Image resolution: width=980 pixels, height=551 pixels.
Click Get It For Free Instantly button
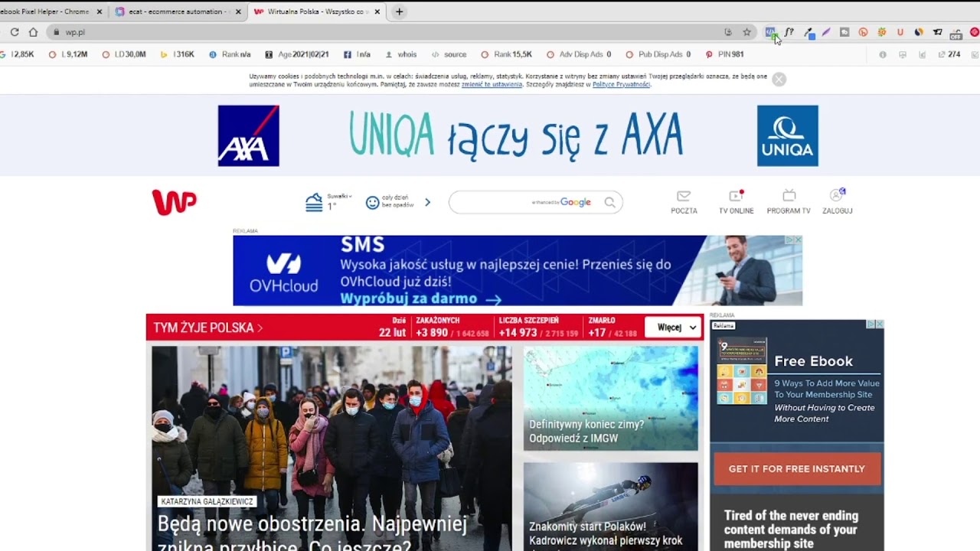pyautogui.click(x=797, y=469)
